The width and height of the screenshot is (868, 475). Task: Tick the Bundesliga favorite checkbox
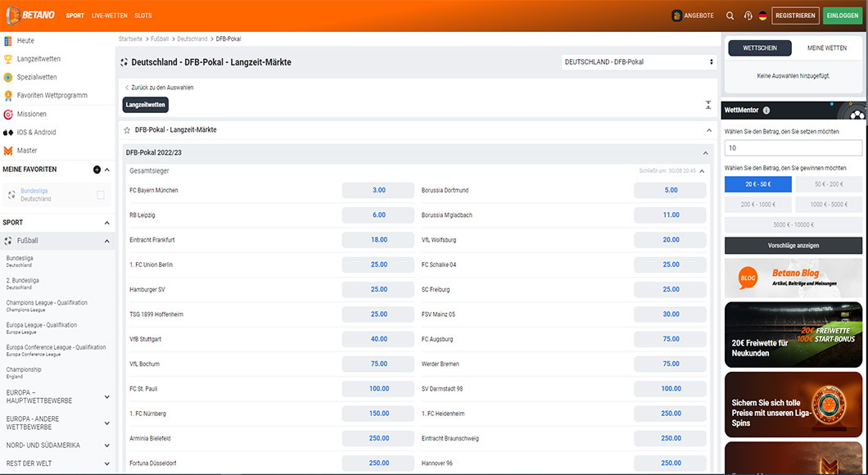(101, 195)
